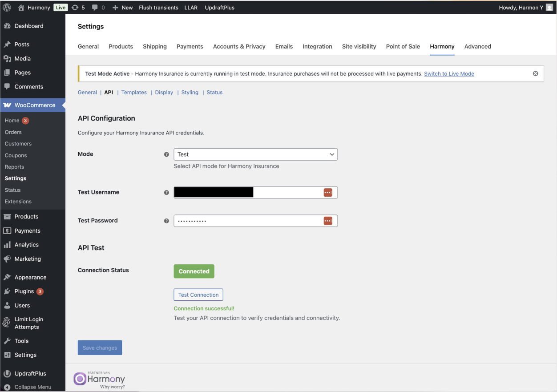Click the Test Connection button
The image size is (557, 392).
[198, 295]
